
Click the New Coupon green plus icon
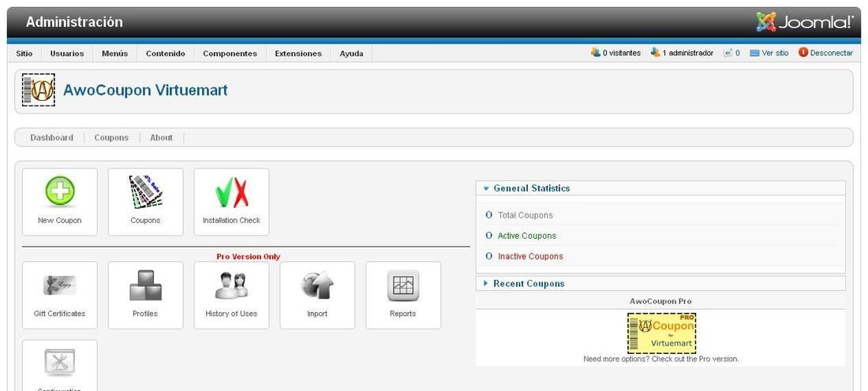[x=60, y=192]
